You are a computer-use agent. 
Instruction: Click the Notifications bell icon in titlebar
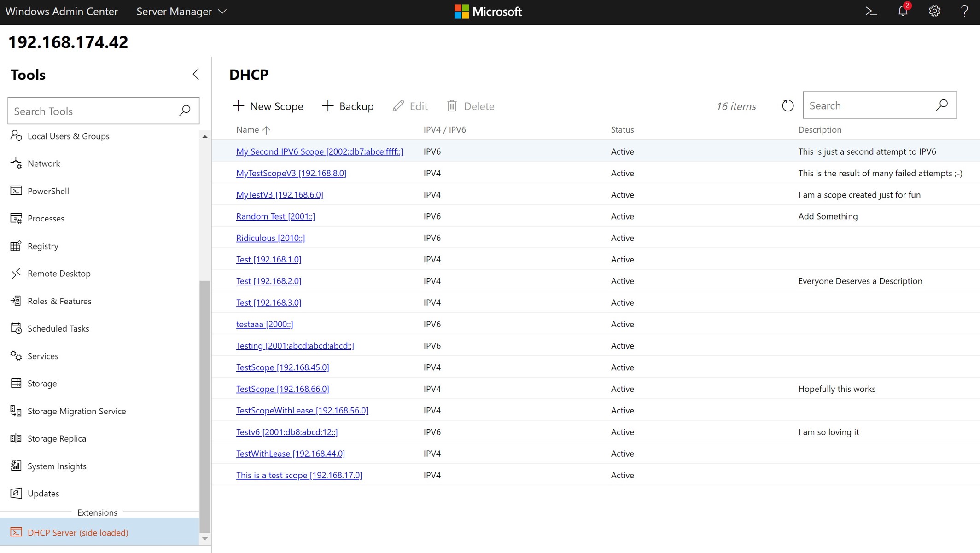click(x=902, y=12)
